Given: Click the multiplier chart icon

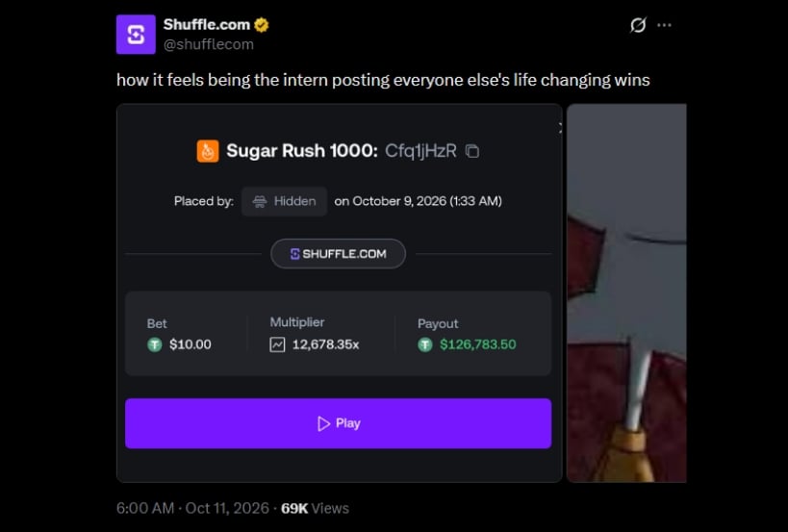Looking at the screenshot, I should (277, 344).
